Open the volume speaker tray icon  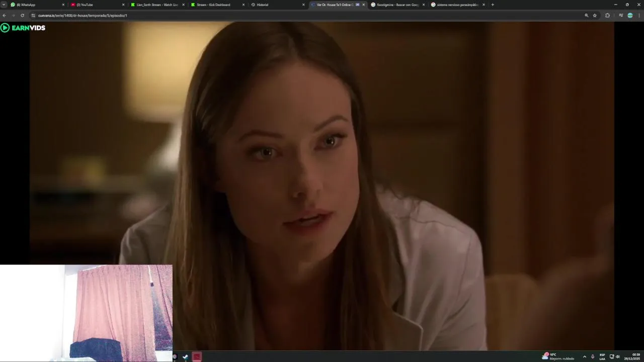pos(618,357)
